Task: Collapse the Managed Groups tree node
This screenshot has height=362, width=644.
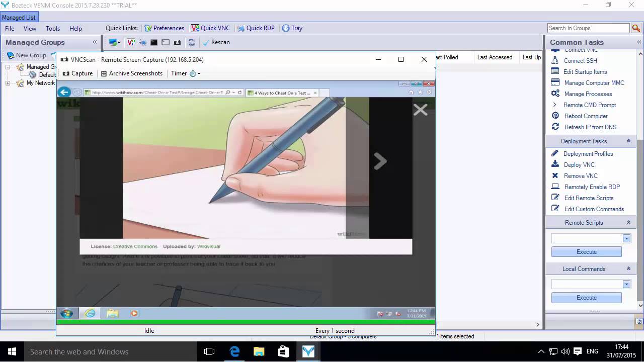Action: tap(8, 67)
